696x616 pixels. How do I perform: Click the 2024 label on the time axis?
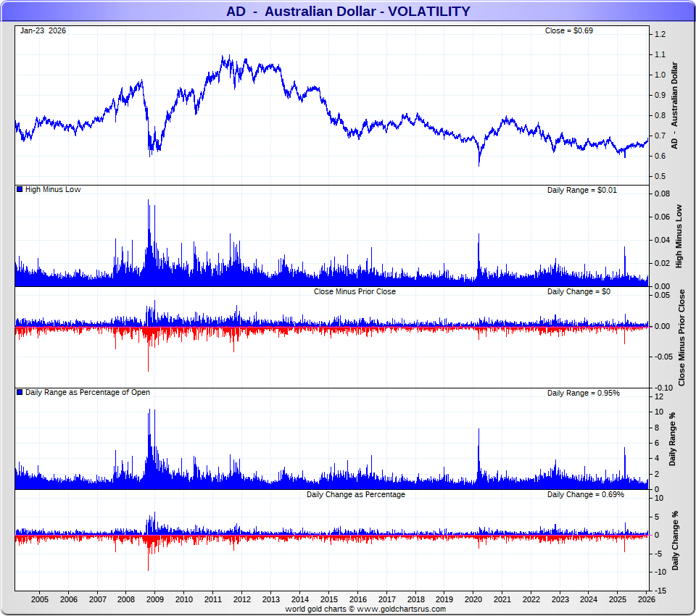coord(589,599)
